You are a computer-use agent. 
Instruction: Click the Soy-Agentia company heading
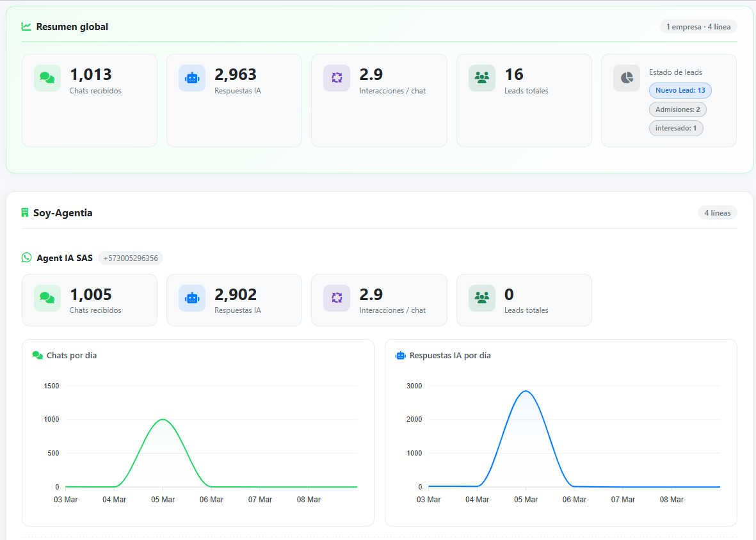(x=63, y=213)
